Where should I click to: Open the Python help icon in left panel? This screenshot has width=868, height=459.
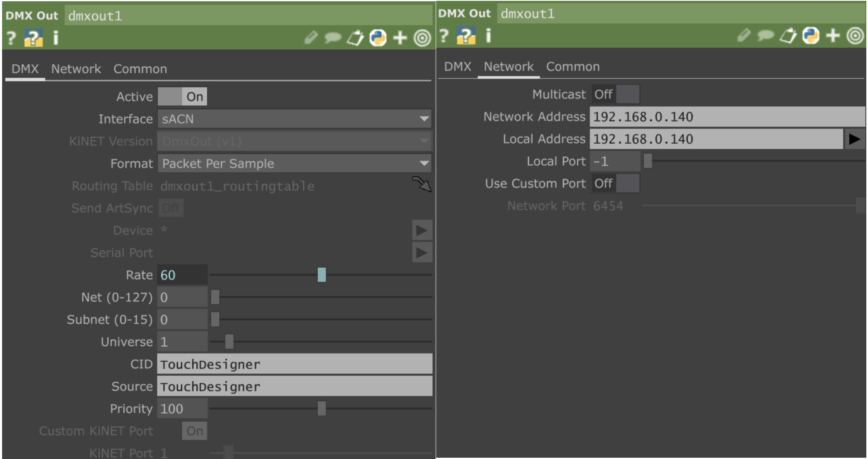point(33,38)
